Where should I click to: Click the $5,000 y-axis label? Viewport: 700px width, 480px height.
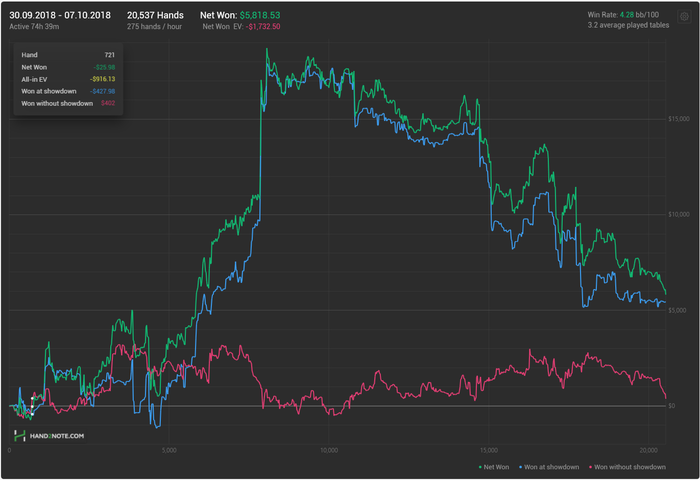tap(677, 310)
